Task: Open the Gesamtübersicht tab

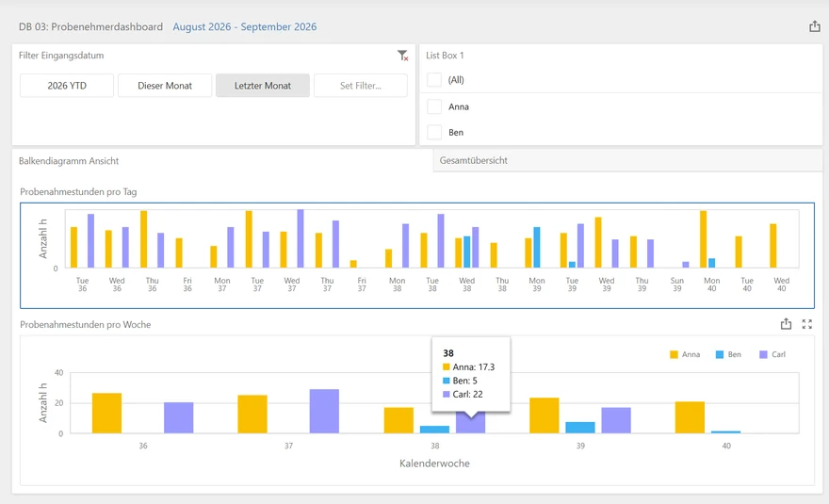Action: click(x=473, y=160)
